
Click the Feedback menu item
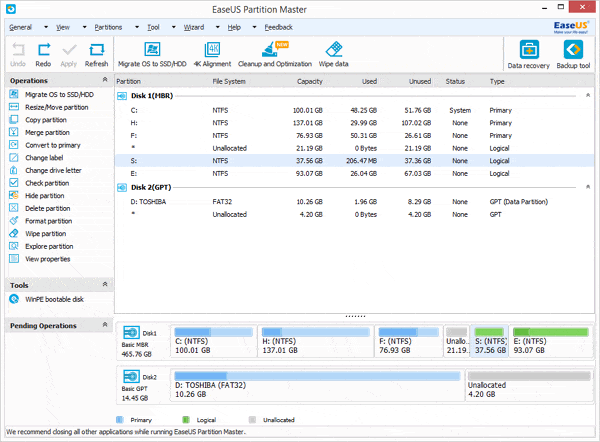(x=279, y=27)
